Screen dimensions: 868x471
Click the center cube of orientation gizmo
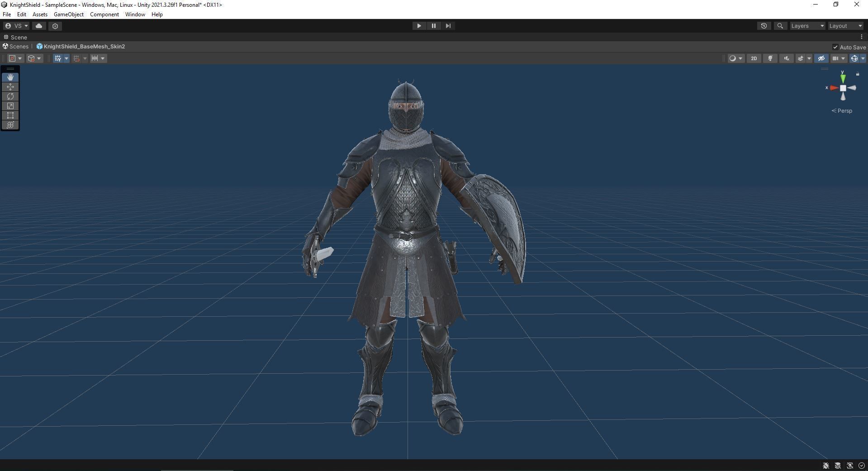[843, 88]
